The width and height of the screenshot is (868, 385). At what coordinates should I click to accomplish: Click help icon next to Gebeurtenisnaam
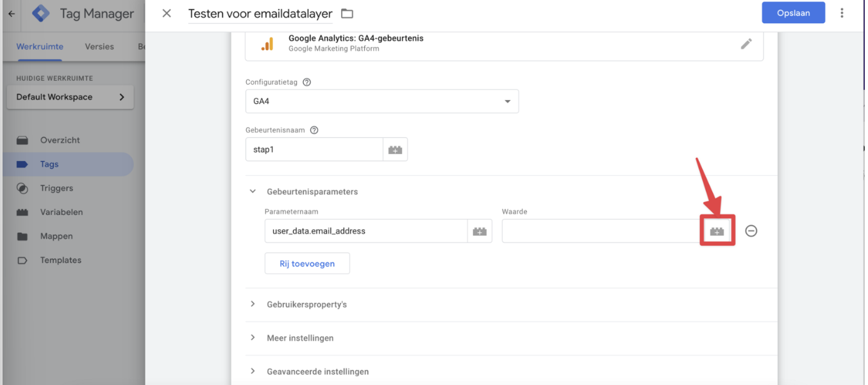tap(314, 130)
